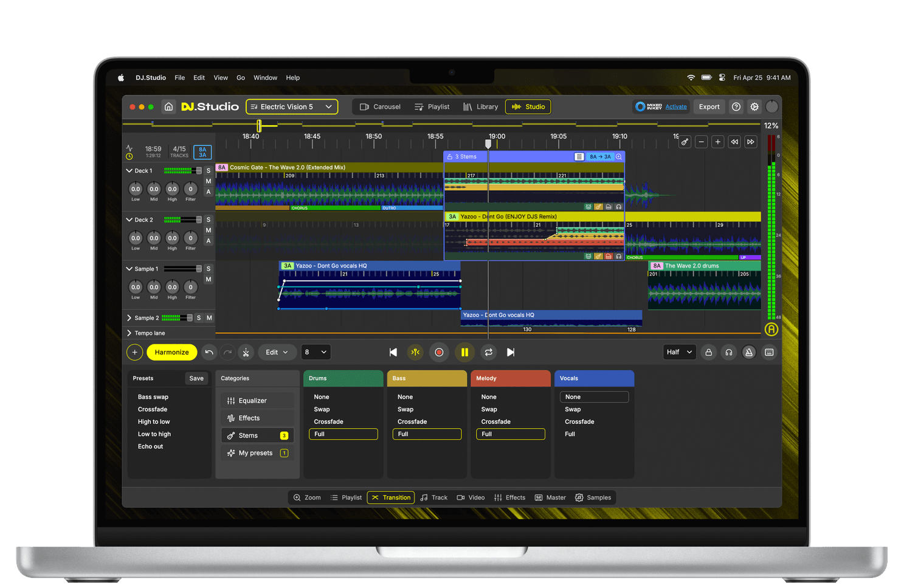Collapse Deck 1 lane

click(129, 171)
